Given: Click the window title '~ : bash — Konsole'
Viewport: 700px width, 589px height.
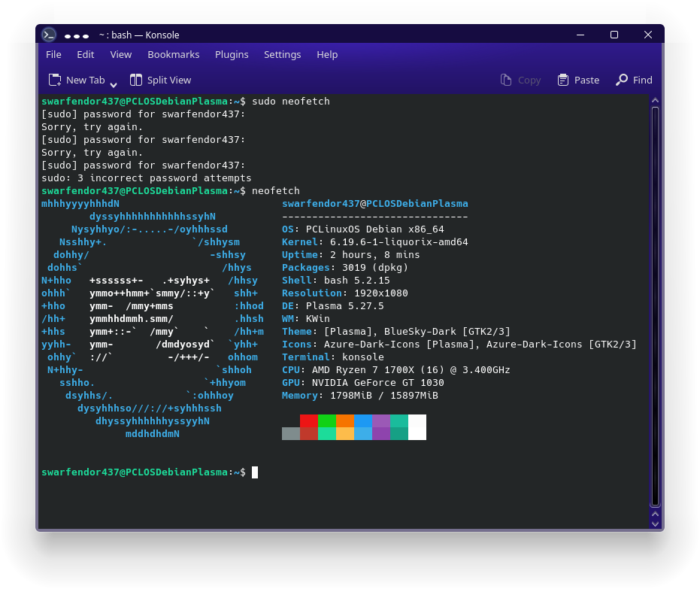Looking at the screenshot, I should click(139, 35).
